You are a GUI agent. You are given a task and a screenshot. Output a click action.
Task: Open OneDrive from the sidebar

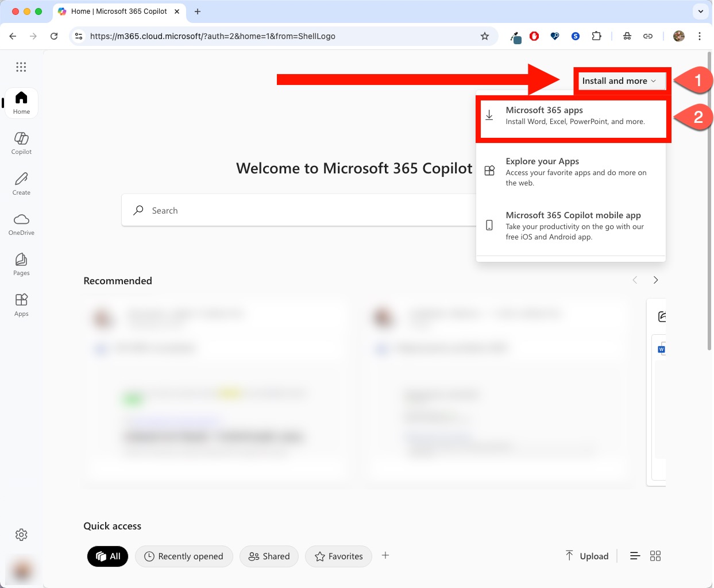point(21,224)
